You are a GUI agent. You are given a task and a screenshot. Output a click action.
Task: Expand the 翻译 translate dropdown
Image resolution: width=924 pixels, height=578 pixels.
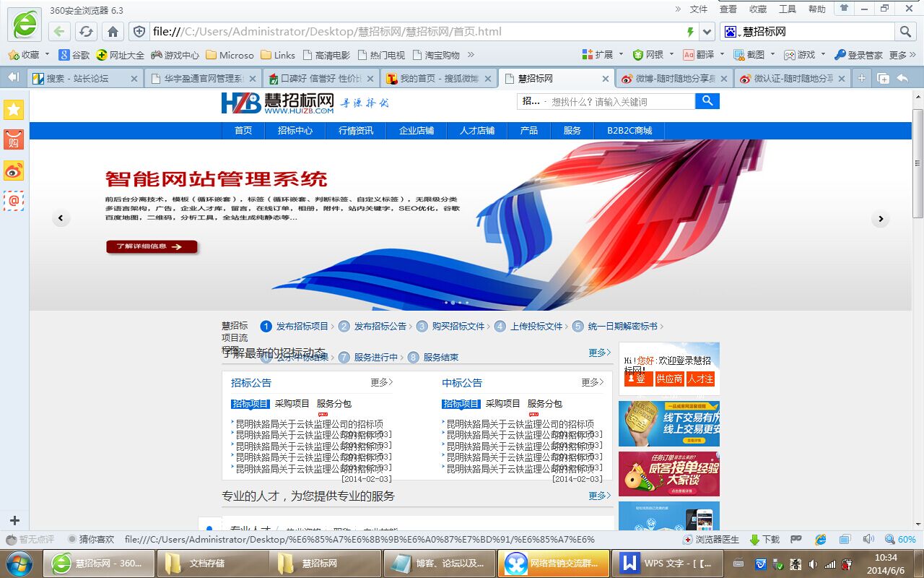(723, 55)
